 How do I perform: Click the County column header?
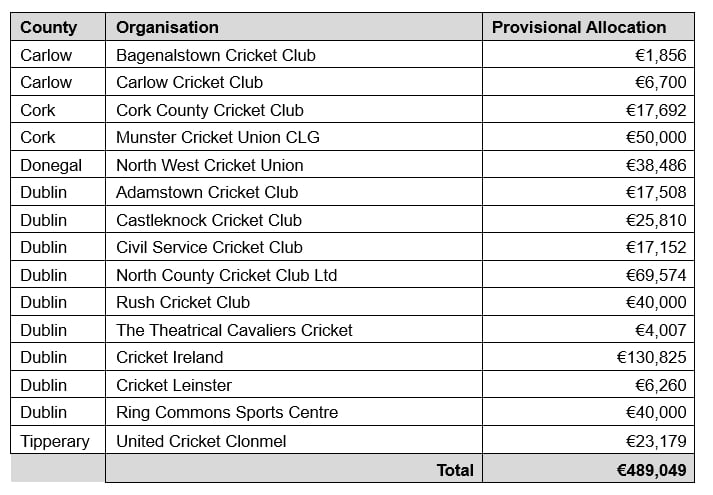(48, 27)
